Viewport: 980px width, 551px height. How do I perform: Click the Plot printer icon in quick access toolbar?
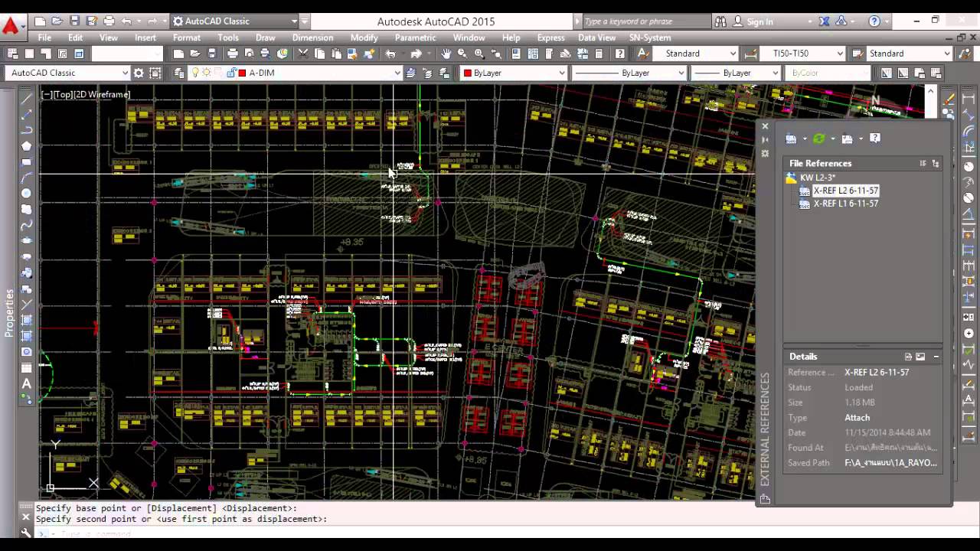click(109, 21)
